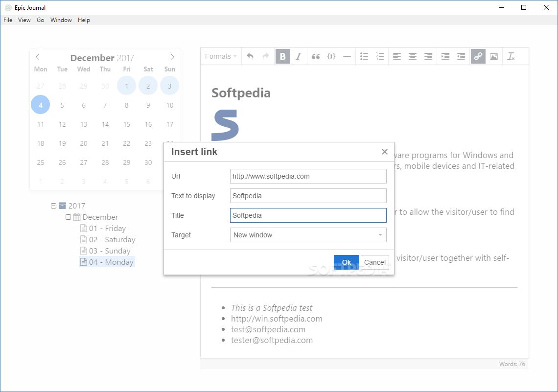Clear text formatting
This screenshot has height=392, width=558.
(511, 56)
